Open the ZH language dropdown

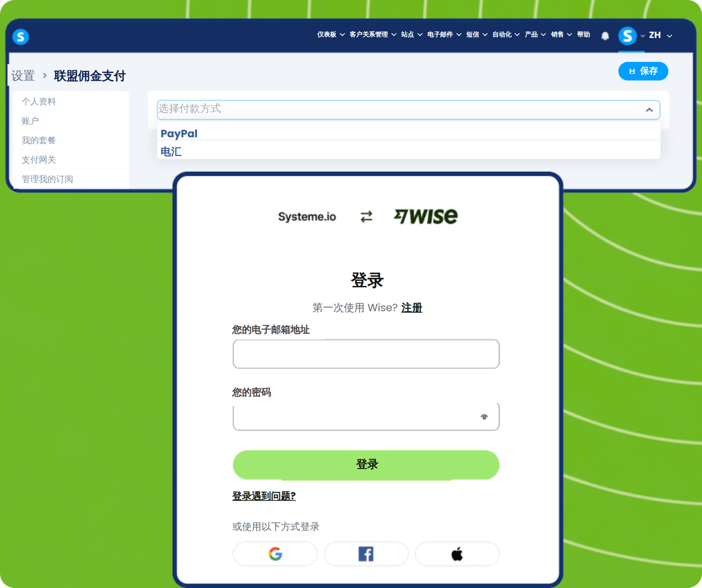660,35
